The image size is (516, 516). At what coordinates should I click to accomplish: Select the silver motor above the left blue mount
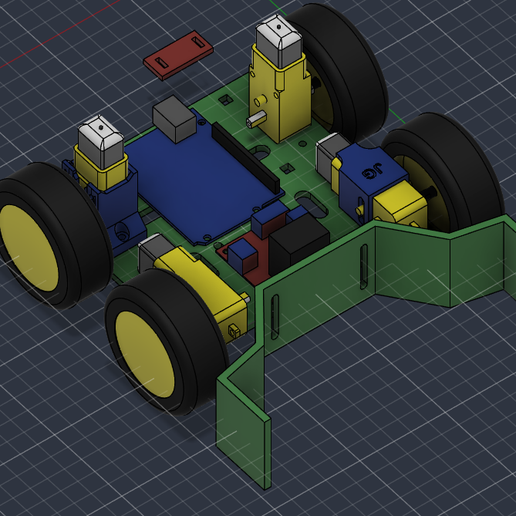[x=101, y=142]
